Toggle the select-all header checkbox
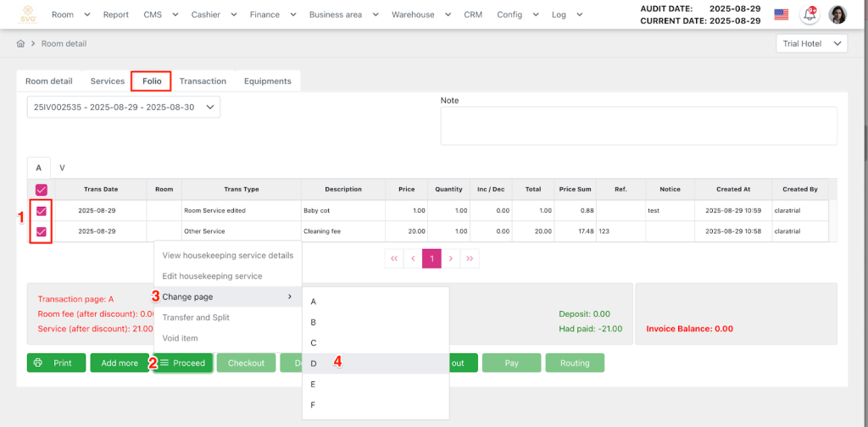 pyautogui.click(x=41, y=190)
